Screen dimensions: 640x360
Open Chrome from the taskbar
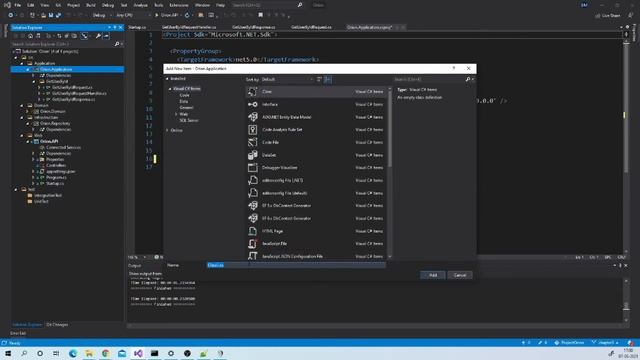coord(106,353)
